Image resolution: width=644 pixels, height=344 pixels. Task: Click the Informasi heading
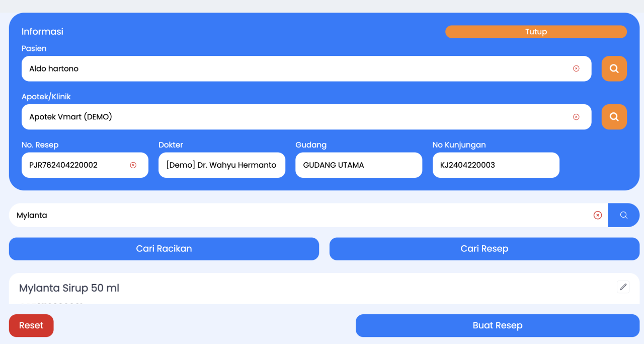point(42,31)
